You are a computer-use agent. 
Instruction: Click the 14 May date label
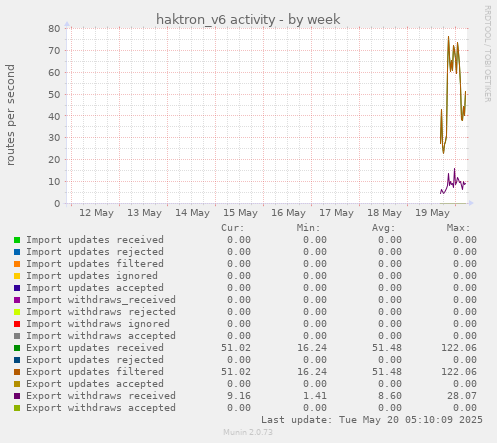click(192, 213)
